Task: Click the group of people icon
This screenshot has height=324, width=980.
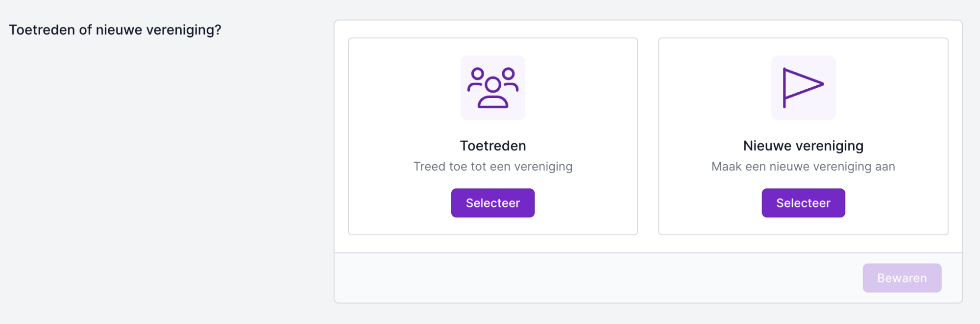Action: pyautogui.click(x=493, y=88)
